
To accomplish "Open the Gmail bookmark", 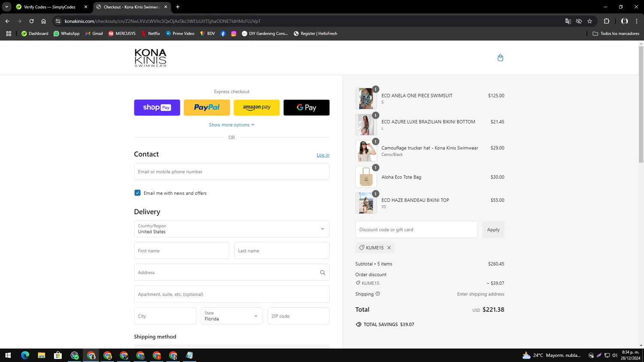I will pyautogui.click(x=94, y=33).
